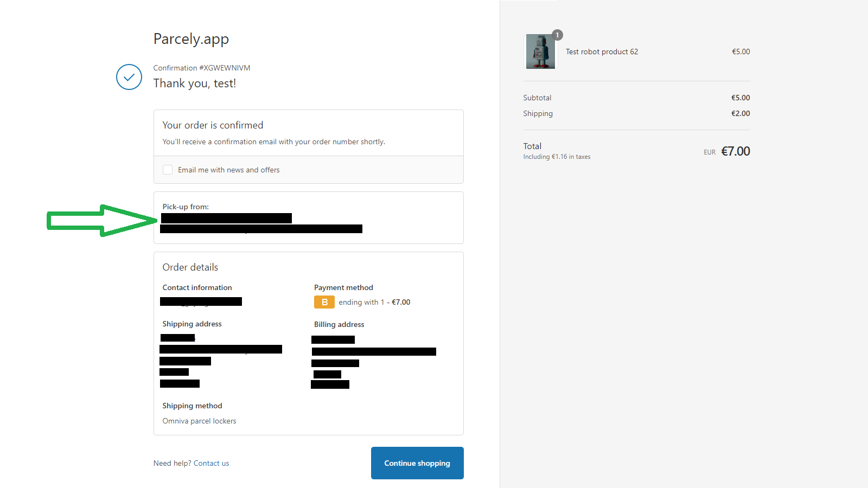
Task: Select the product name Test robot product 62
Action: coord(602,52)
